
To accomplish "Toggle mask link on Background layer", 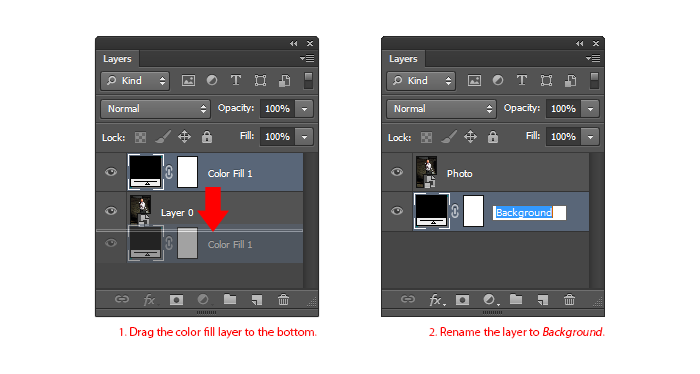I will (455, 211).
